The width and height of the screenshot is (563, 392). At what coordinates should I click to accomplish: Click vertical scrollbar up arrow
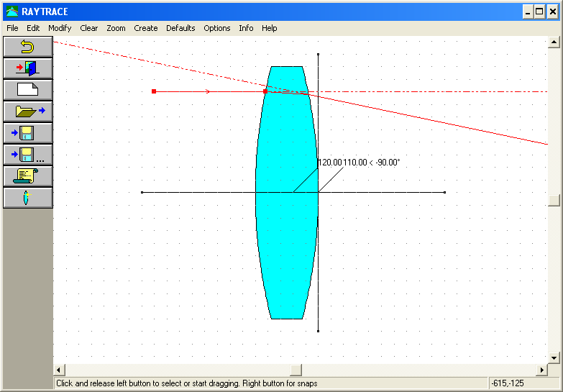point(554,42)
